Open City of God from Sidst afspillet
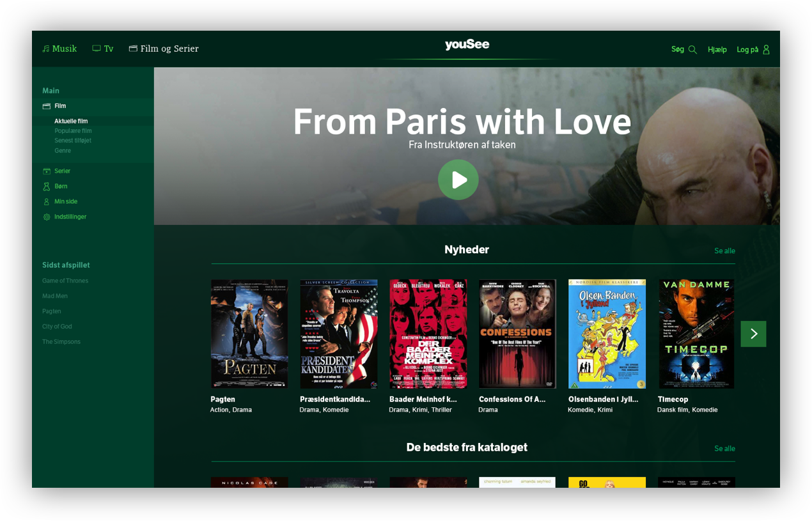The image size is (812, 521). tap(57, 327)
